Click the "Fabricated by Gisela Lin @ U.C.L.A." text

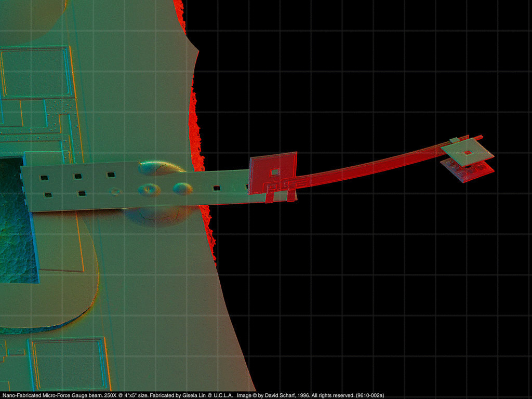(191, 395)
